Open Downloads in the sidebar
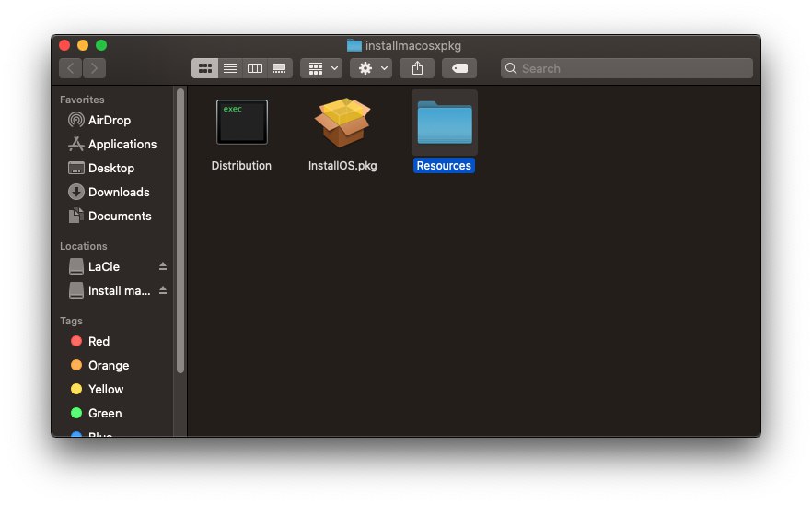The width and height of the screenshot is (812, 505). click(x=119, y=192)
